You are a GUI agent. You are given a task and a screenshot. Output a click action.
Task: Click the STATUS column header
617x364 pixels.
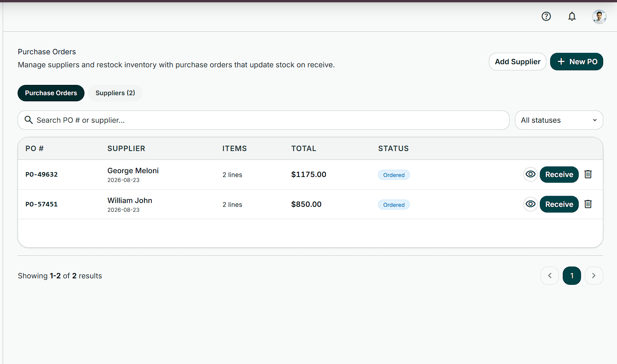(x=393, y=148)
